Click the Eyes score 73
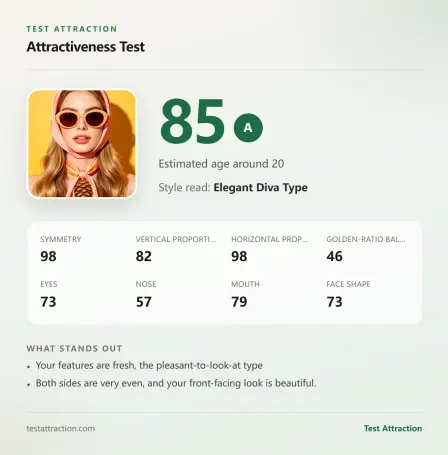This screenshot has width=448, height=455. tap(48, 302)
